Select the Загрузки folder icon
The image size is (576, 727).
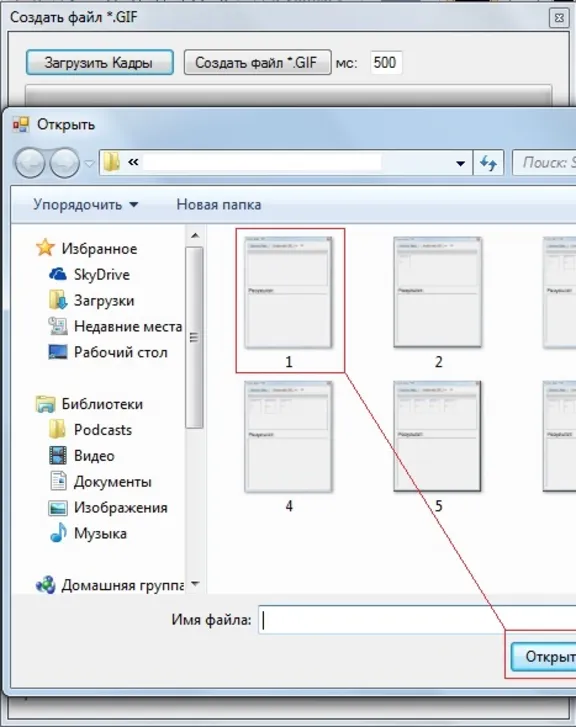click(x=58, y=300)
